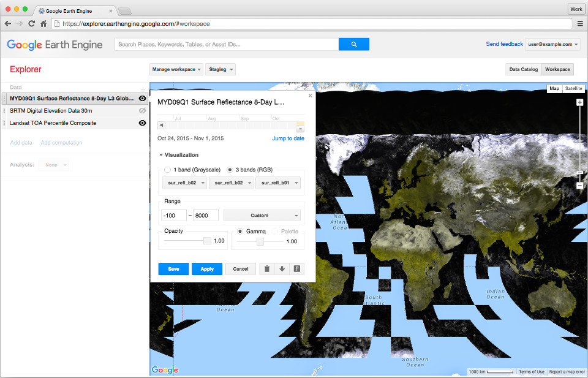Image resolution: width=588 pixels, height=378 pixels.
Task: Switch to the Data Catalog tab
Action: (523, 70)
